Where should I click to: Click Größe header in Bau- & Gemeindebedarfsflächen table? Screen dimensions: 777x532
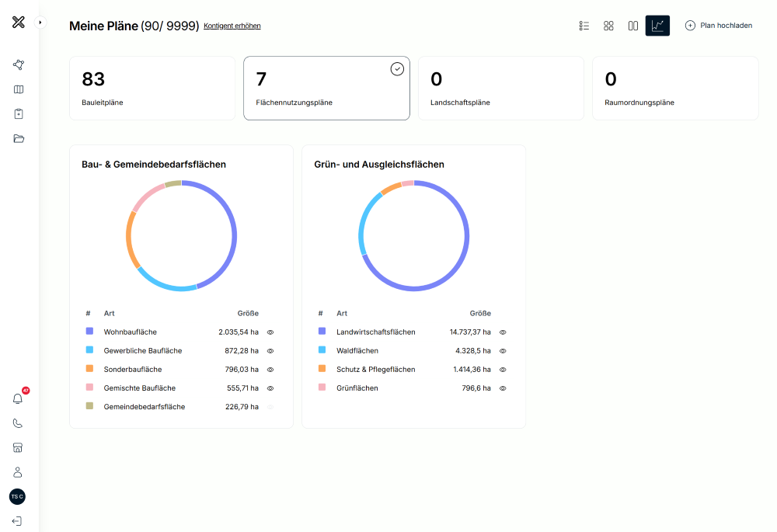[248, 314]
